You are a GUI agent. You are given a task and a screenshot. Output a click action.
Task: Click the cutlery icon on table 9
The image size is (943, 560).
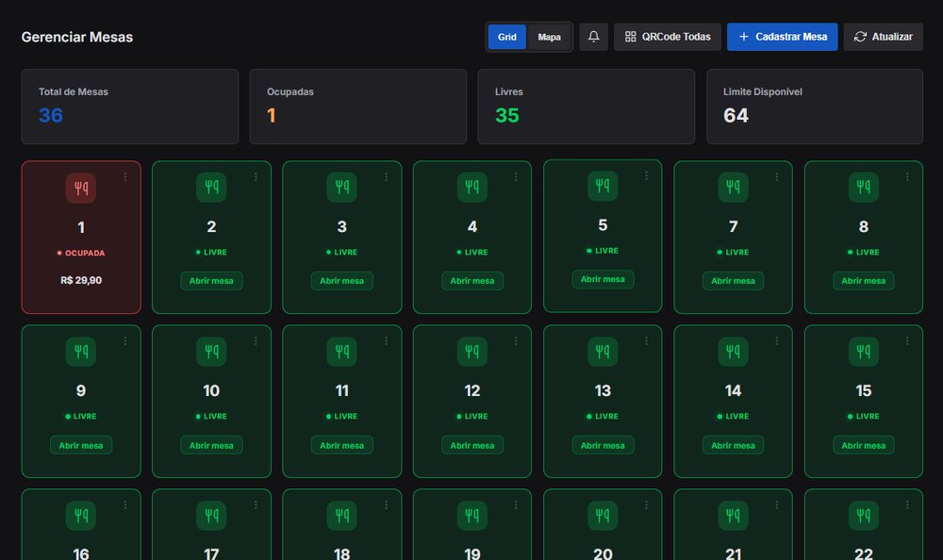[81, 352]
